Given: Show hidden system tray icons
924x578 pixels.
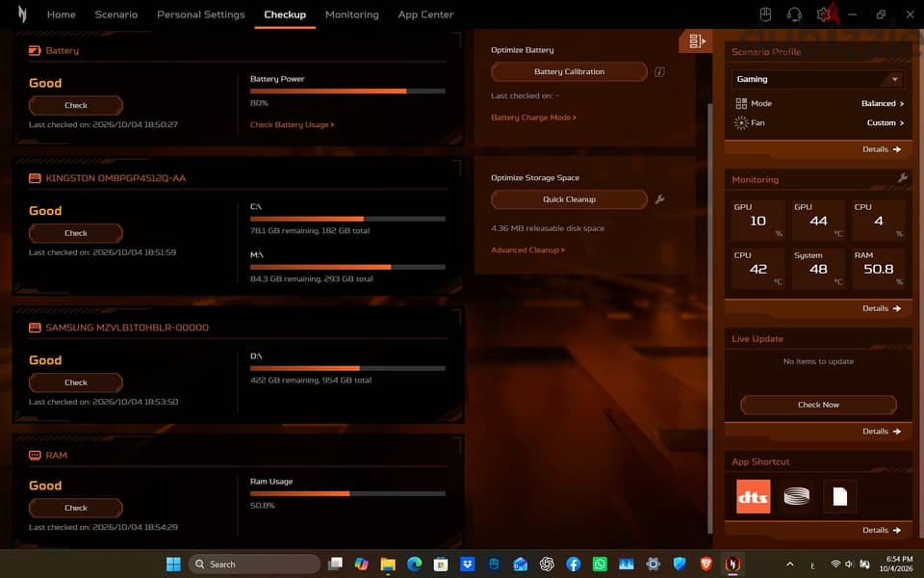Looking at the screenshot, I should (789, 565).
